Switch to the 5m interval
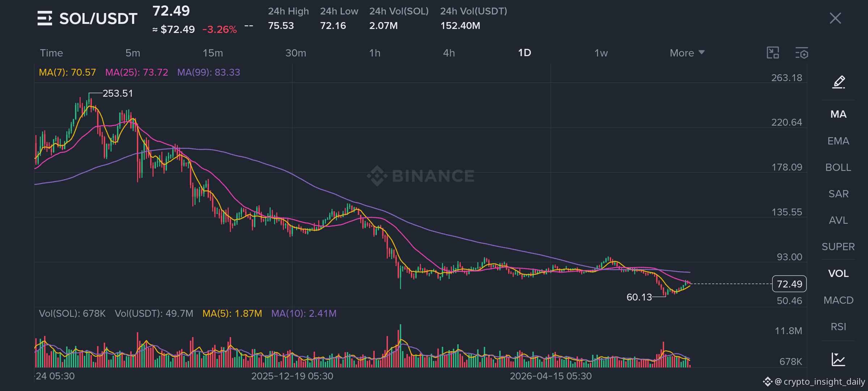This screenshot has height=391, width=868. pos(133,53)
